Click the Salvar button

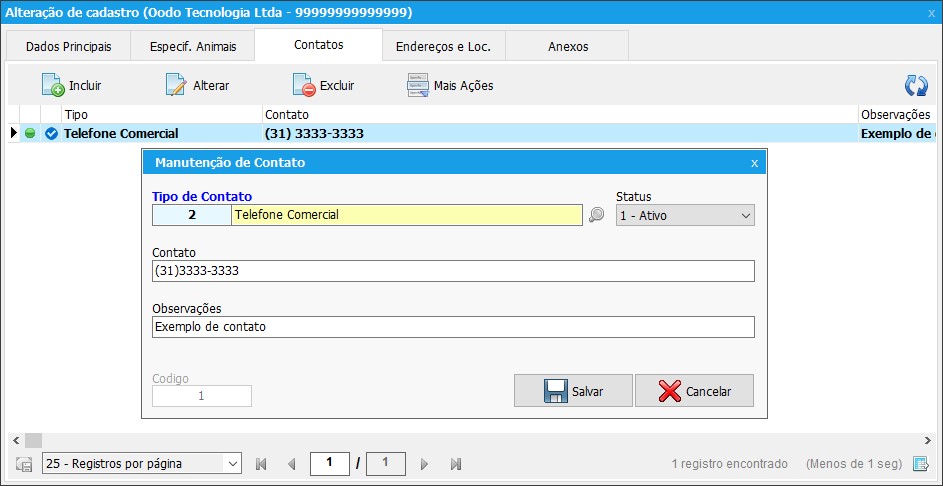[573, 391]
